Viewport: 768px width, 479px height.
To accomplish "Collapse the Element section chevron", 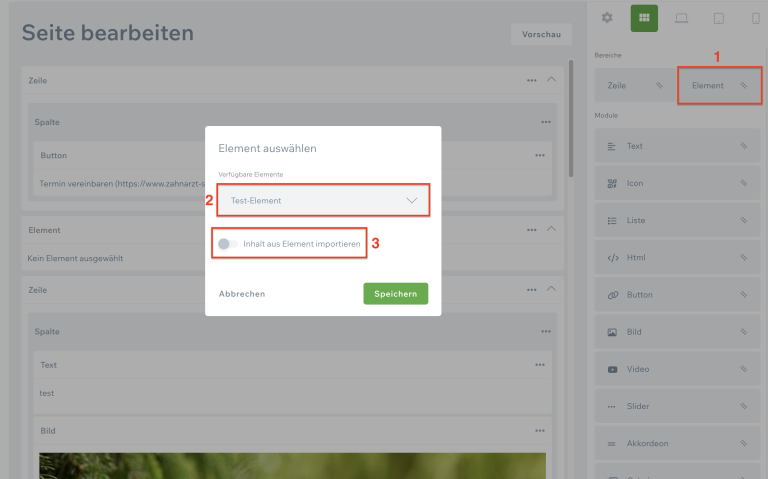I will click(x=551, y=230).
